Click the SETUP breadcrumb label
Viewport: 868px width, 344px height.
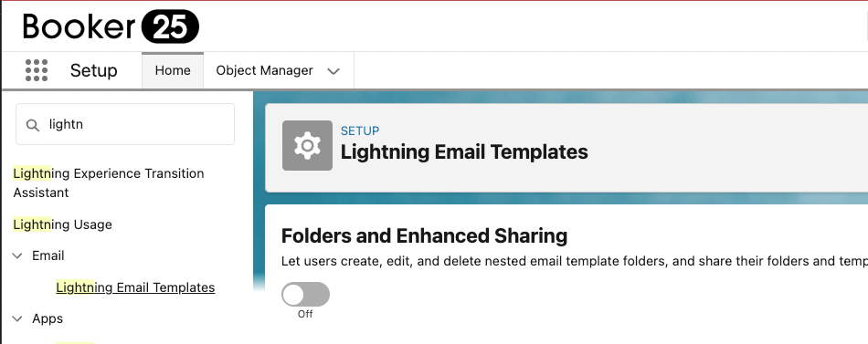(x=360, y=131)
